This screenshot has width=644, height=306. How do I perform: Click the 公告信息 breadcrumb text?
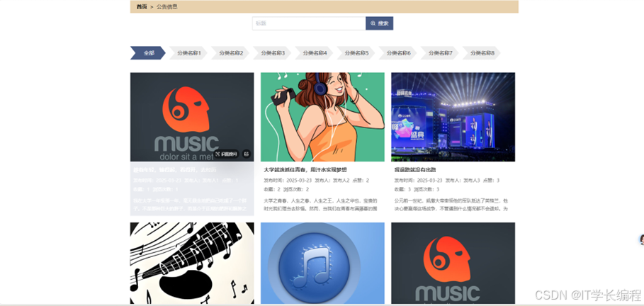tap(166, 6)
